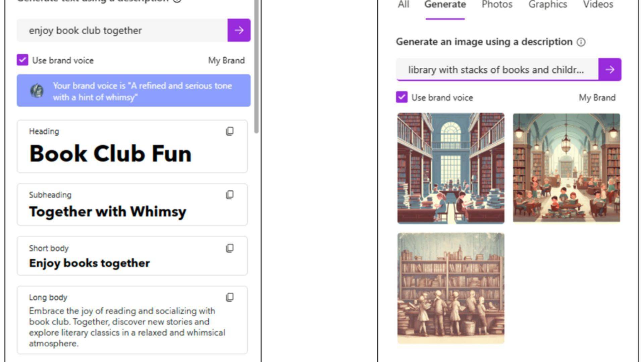The image size is (644, 362).
Task: Select the sepia bookshelf generated image
Action: [450, 288]
